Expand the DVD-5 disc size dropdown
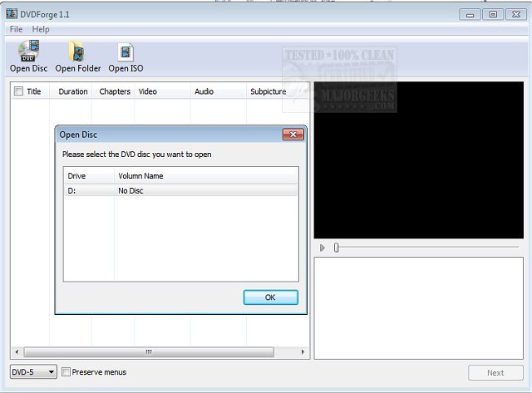Screen dimensions: 532x393 pyautogui.click(x=33, y=372)
